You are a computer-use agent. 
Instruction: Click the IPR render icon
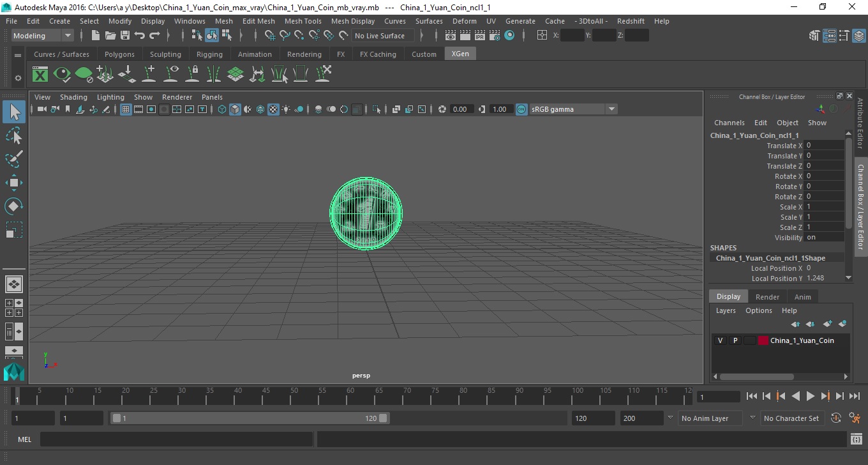[480, 36]
